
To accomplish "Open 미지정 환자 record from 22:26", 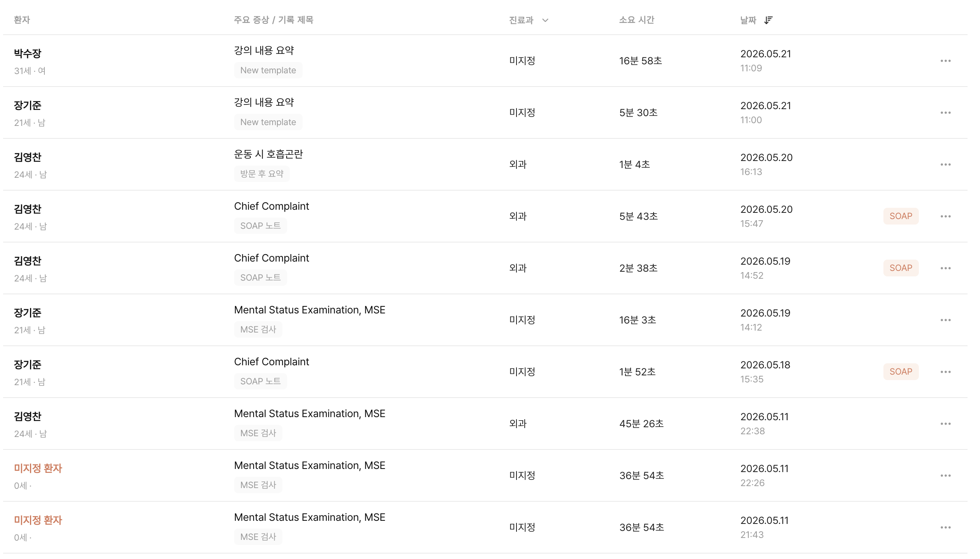I will click(x=38, y=468).
